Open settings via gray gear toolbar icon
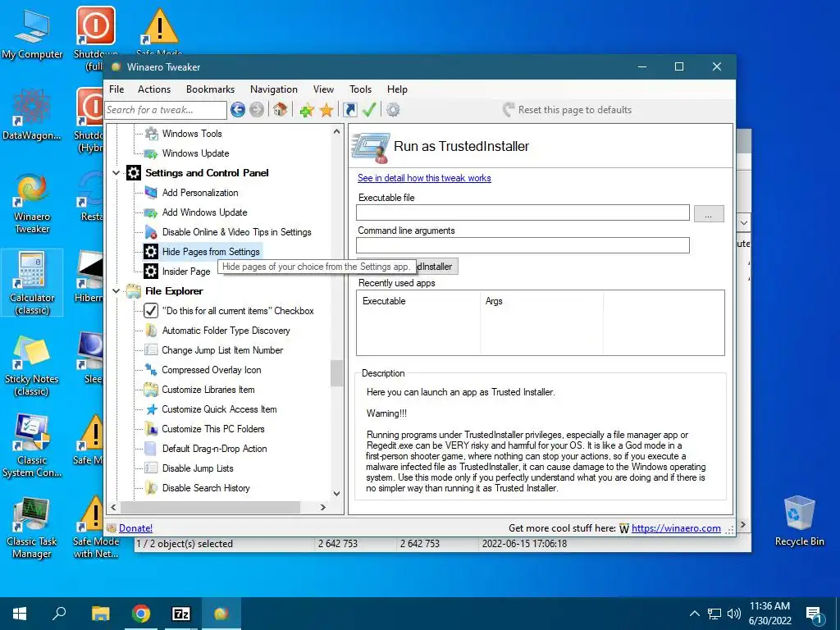This screenshot has height=630, width=840. coord(393,110)
